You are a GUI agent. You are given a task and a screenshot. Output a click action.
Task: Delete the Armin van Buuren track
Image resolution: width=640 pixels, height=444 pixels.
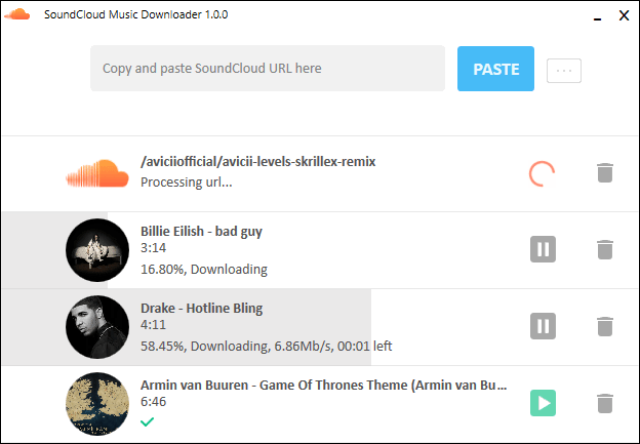point(604,403)
